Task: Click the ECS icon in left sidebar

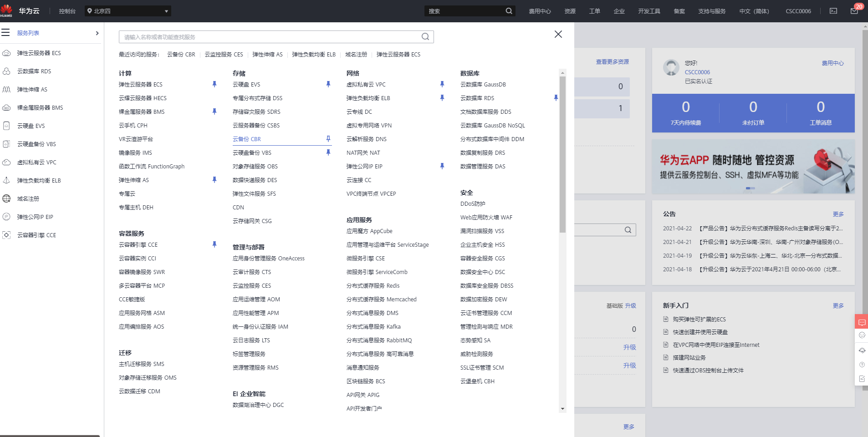Action: coord(6,53)
